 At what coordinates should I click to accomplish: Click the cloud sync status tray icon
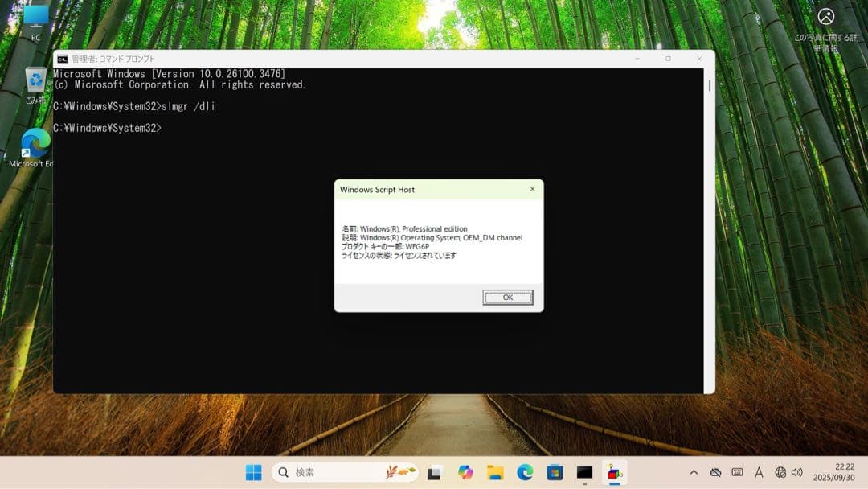(x=715, y=473)
